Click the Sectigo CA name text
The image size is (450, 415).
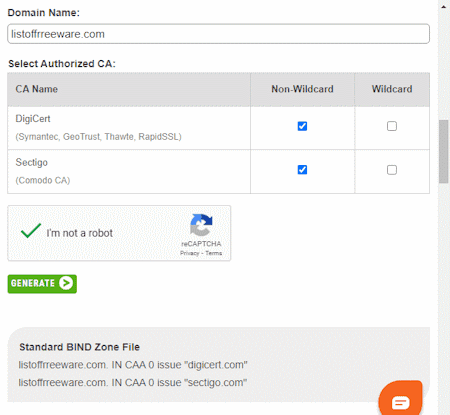(x=31, y=162)
